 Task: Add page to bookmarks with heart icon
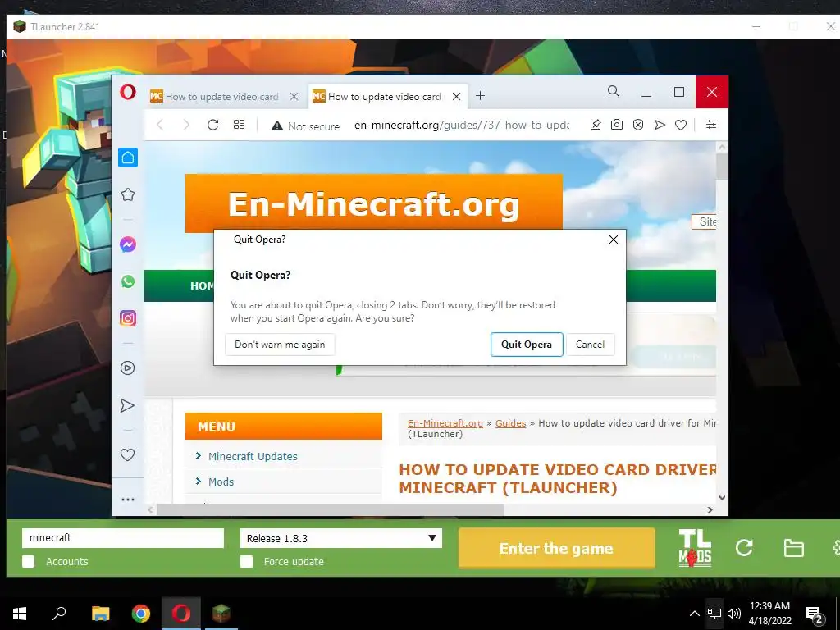(x=681, y=125)
